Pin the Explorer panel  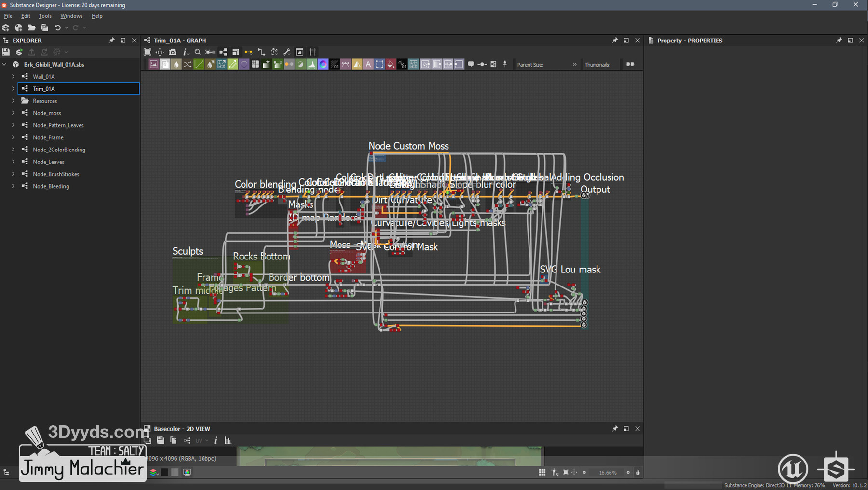click(x=112, y=41)
